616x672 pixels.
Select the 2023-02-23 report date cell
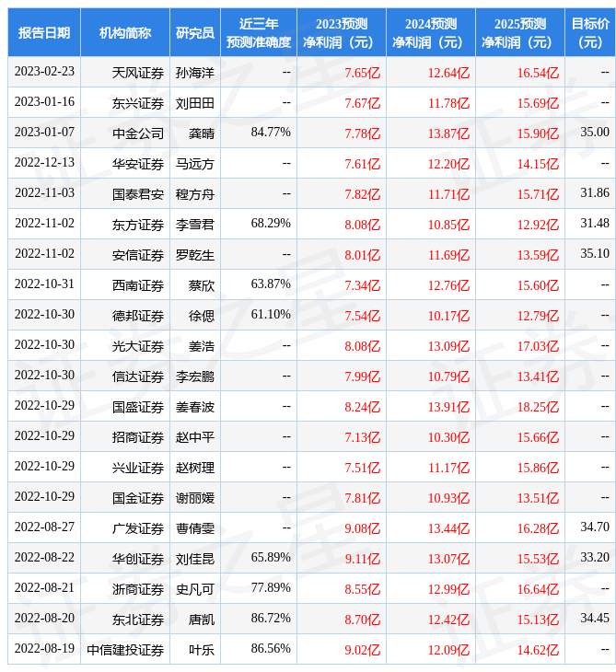[x=44, y=72]
